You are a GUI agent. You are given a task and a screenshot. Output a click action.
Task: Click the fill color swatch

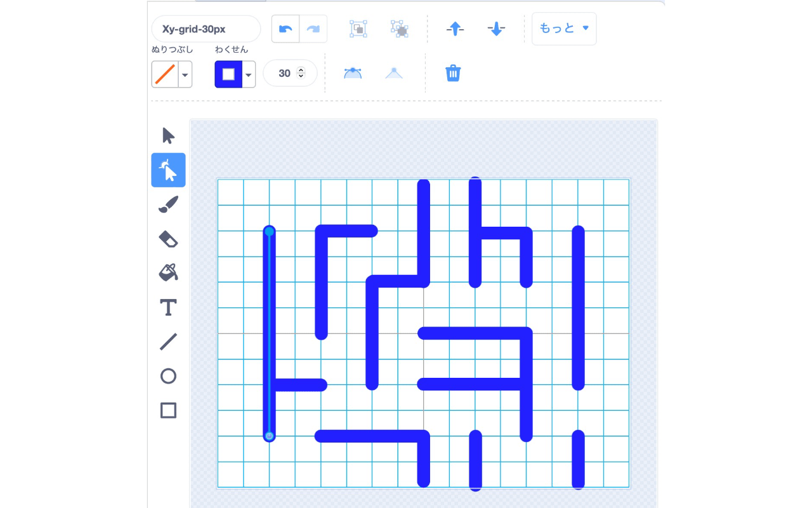[x=165, y=74]
